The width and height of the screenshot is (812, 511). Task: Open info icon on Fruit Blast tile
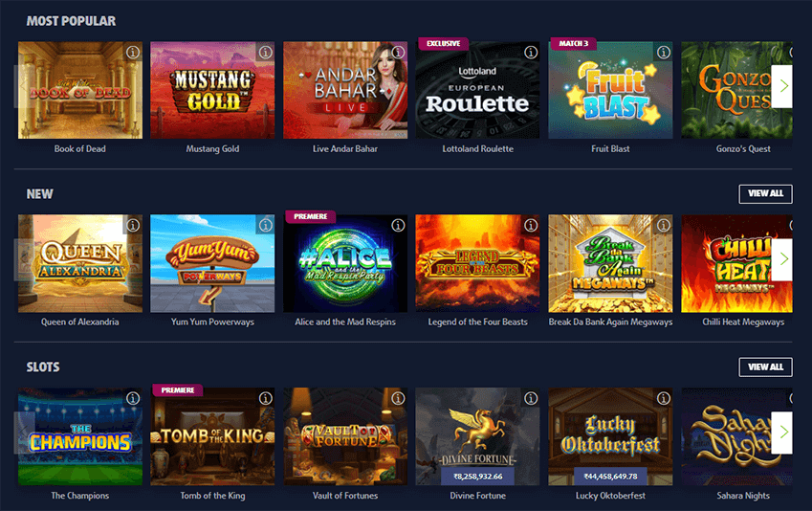click(x=664, y=53)
